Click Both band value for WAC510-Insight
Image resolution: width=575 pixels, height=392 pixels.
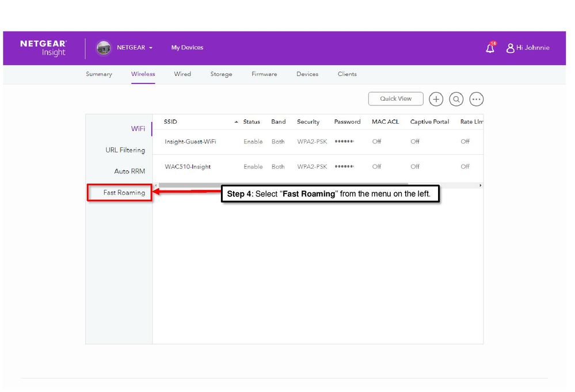278,166
